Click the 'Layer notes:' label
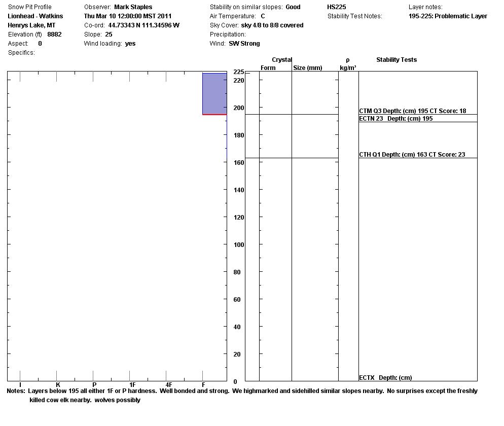 425,7
